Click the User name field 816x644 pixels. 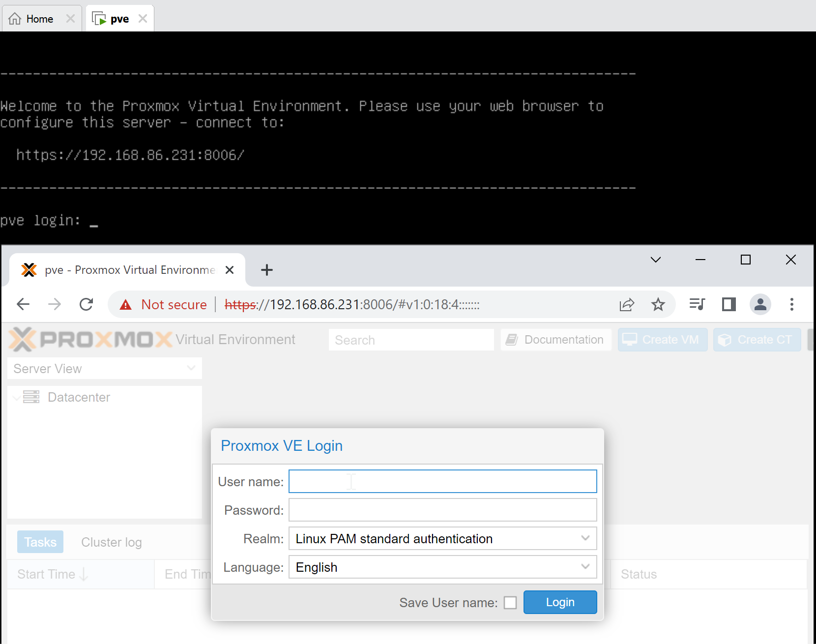pos(442,482)
